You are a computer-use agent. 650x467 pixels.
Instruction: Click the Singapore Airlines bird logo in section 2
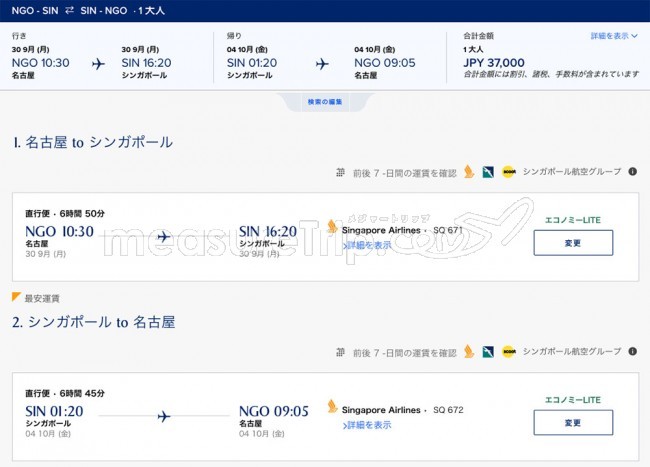coord(467,351)
